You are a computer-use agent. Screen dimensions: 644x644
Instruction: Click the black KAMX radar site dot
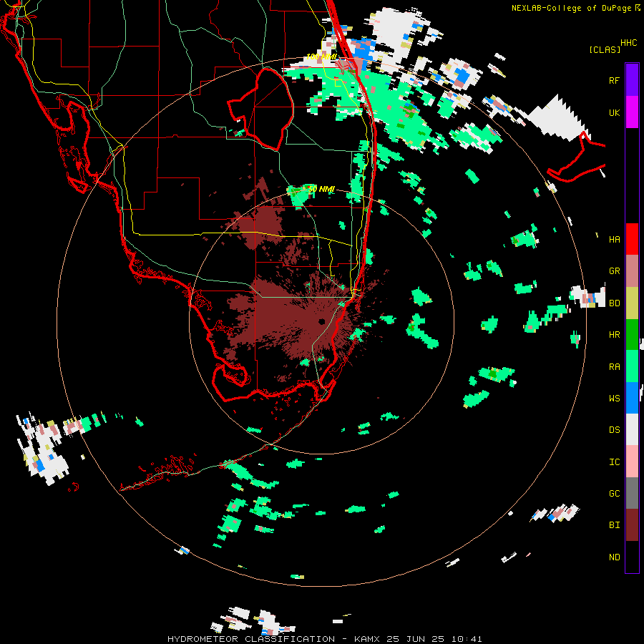tap(321, 321)
